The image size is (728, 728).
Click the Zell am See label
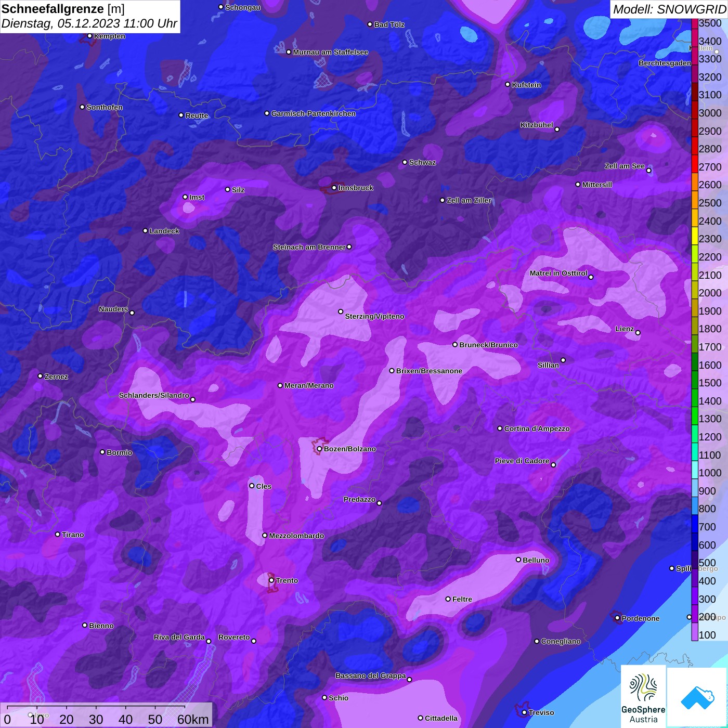click(x=625, y=166)
